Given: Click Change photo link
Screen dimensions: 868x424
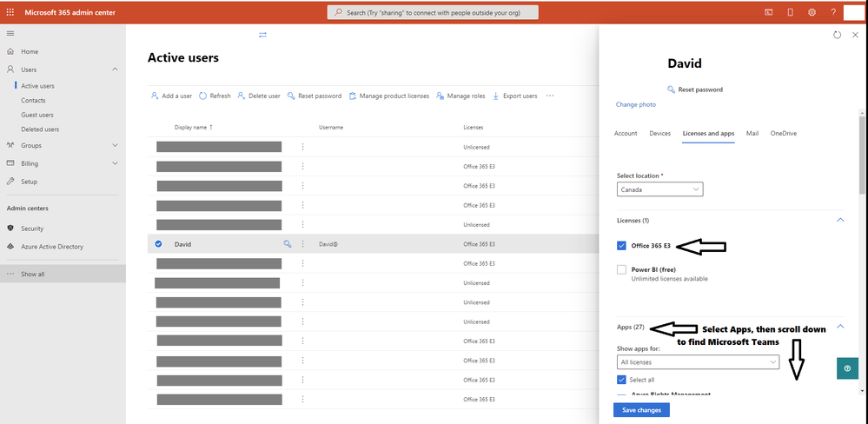Looking at the screenshot, I should point(635,104).
